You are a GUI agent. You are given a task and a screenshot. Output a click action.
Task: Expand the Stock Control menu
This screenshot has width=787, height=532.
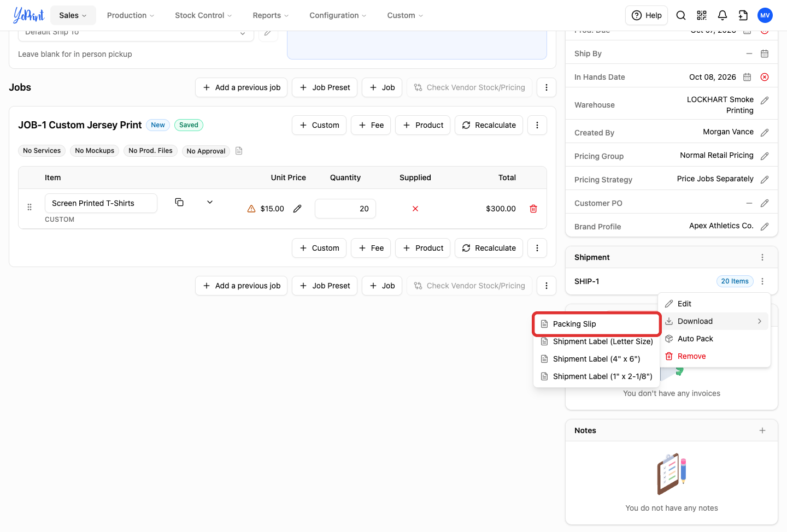(203, 15)
